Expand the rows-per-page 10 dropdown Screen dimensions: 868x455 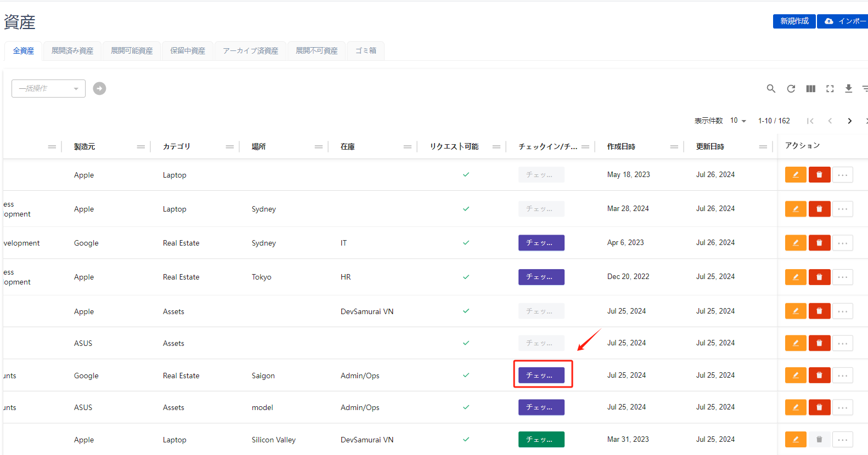(x=738, y=121)
